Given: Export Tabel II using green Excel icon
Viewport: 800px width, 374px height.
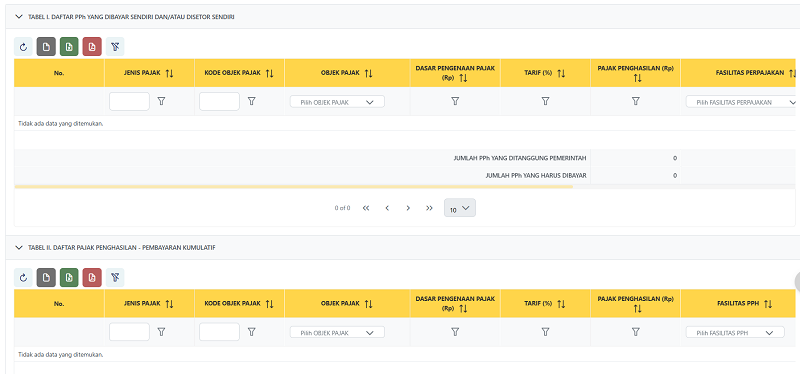Looking at the screenshot, I should click(x=69, y=278).
